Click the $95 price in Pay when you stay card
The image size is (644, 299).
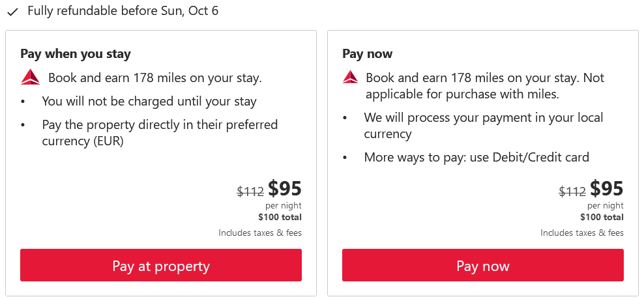coord(285,189)
